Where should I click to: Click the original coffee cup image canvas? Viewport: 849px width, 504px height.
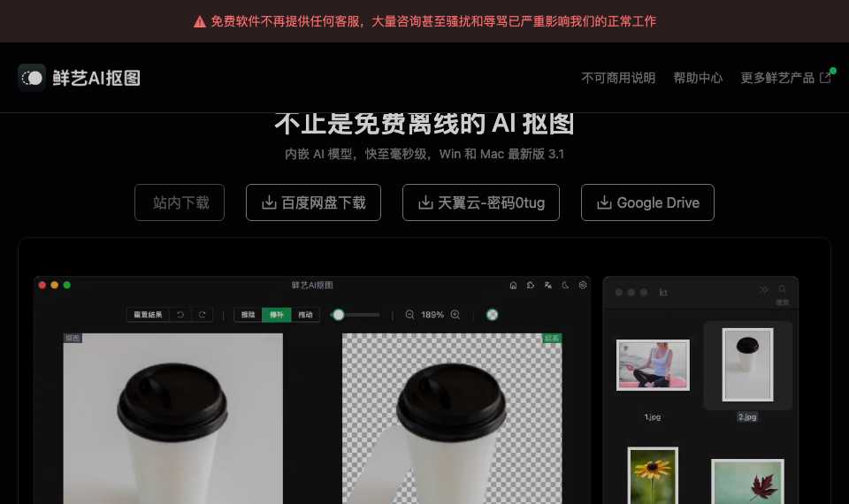[173, 418]
